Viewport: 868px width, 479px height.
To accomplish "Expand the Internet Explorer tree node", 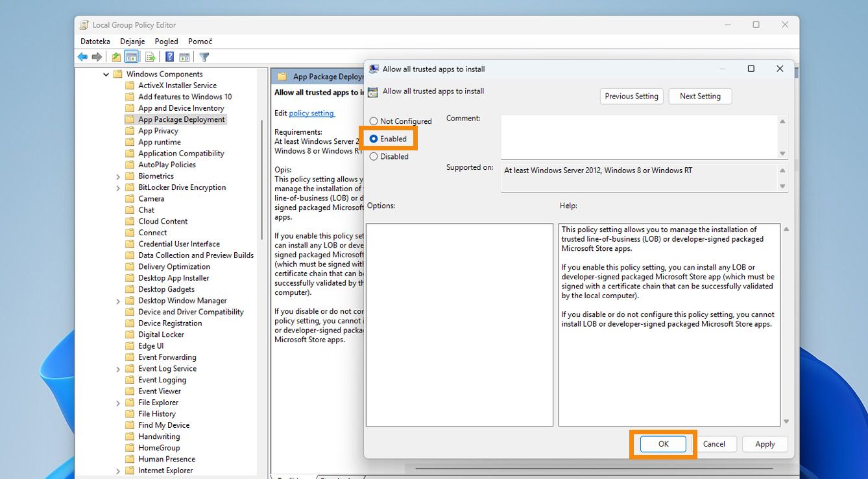I will [x=118, y=471].
